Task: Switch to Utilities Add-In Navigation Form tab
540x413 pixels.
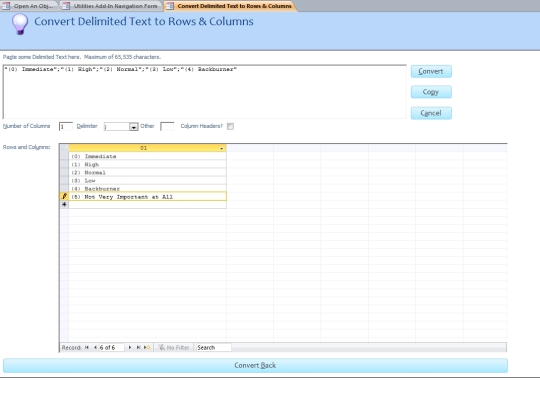Action: click(111, 6)
